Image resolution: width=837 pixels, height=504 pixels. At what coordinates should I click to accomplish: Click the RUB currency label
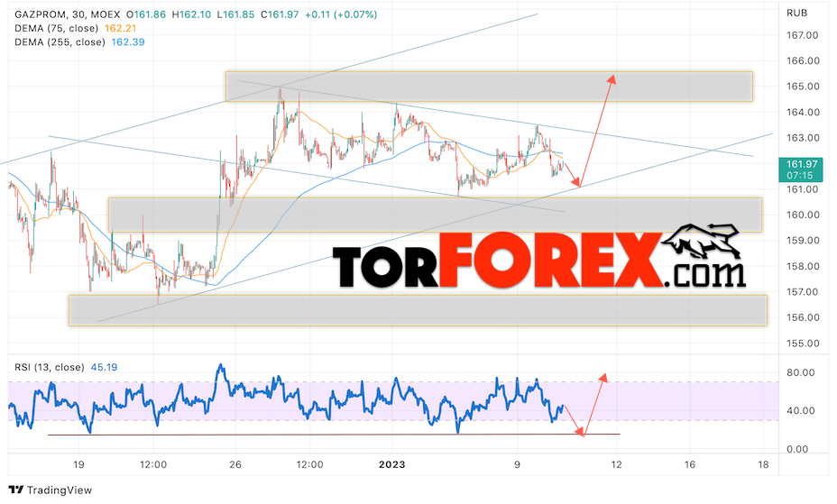click(x=796, y=13)
